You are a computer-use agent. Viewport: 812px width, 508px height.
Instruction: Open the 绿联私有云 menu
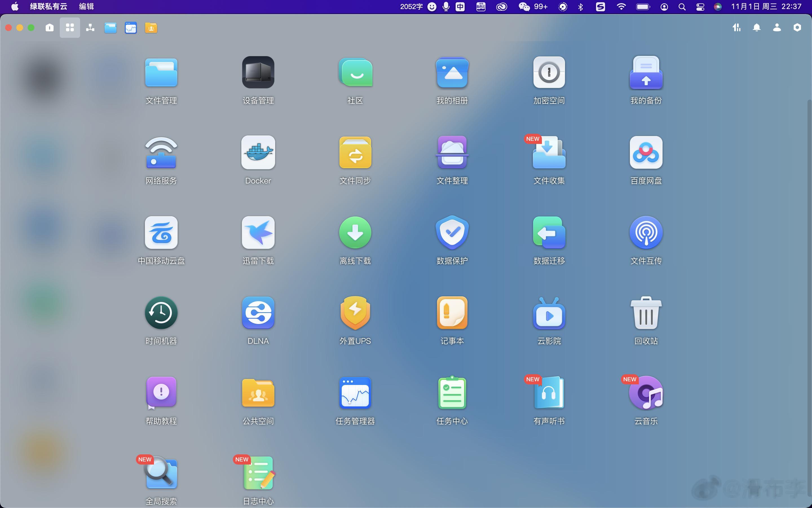[48, 6]
